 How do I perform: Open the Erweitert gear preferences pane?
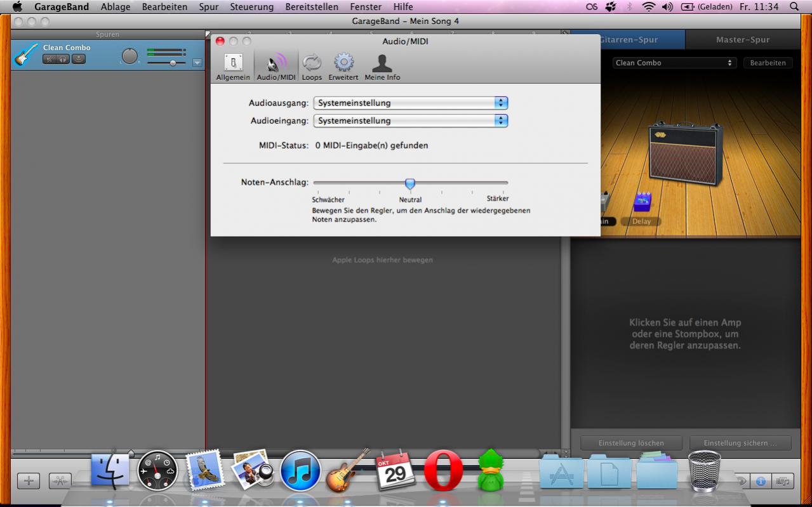(x=343, y=67)
